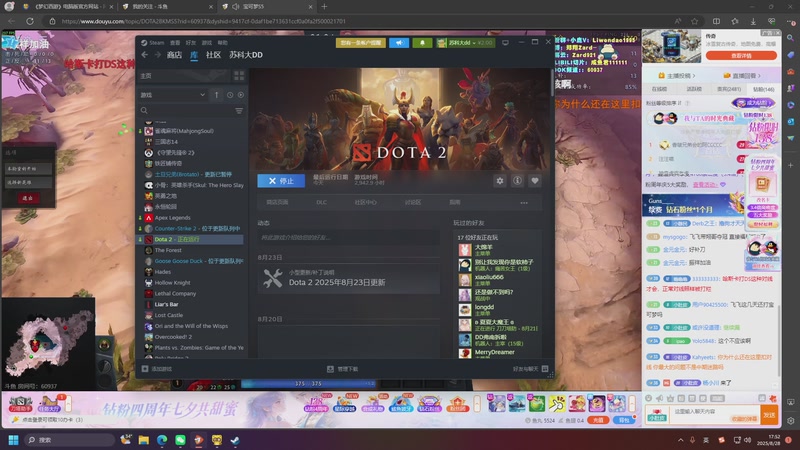Click the Douyu chat send (发送) button
The image size is (800, 450).
click(769, 415)
